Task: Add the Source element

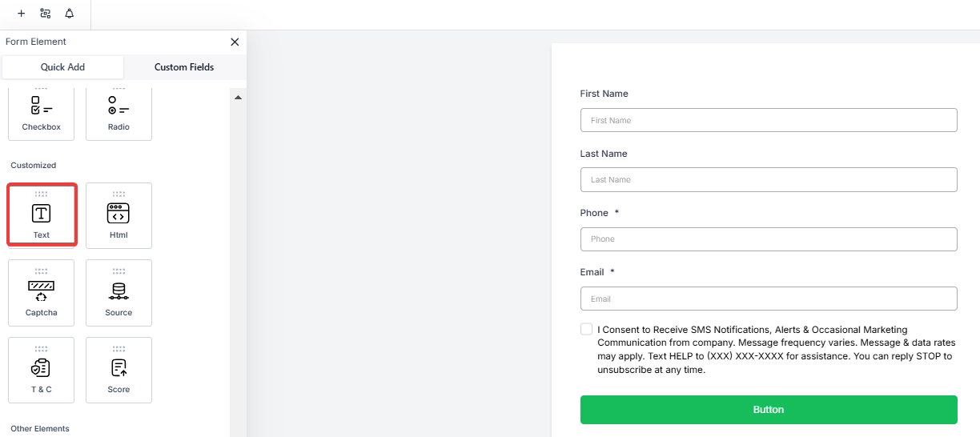Action: click(118, 293)
